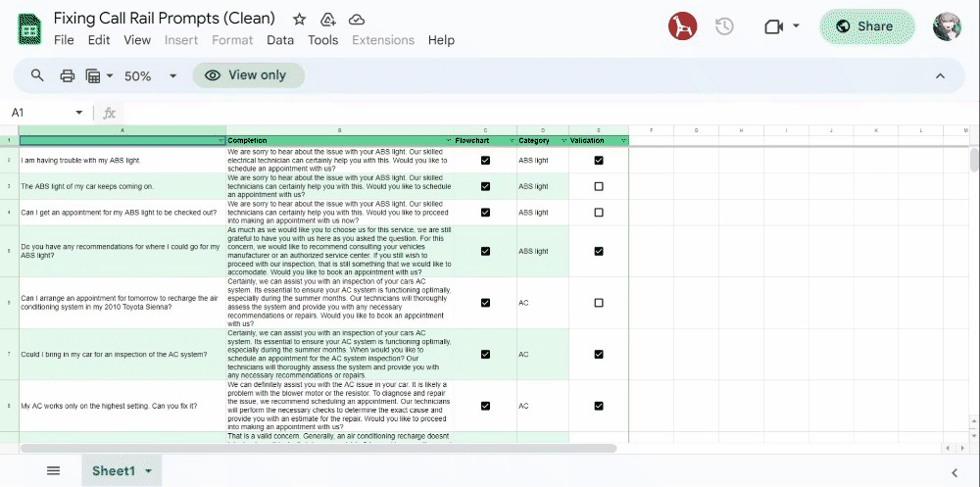980x487 pixels.
Task: Toggle Validation checkbox for 'appointment for my ABS light'
Action: pos(599,213)
